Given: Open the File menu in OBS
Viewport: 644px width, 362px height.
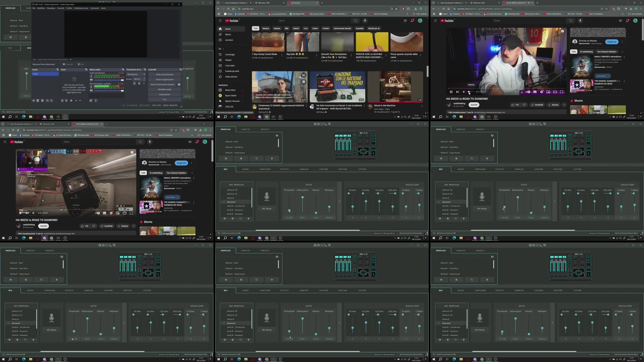Looking at the screenshot, I should [34, 8].
